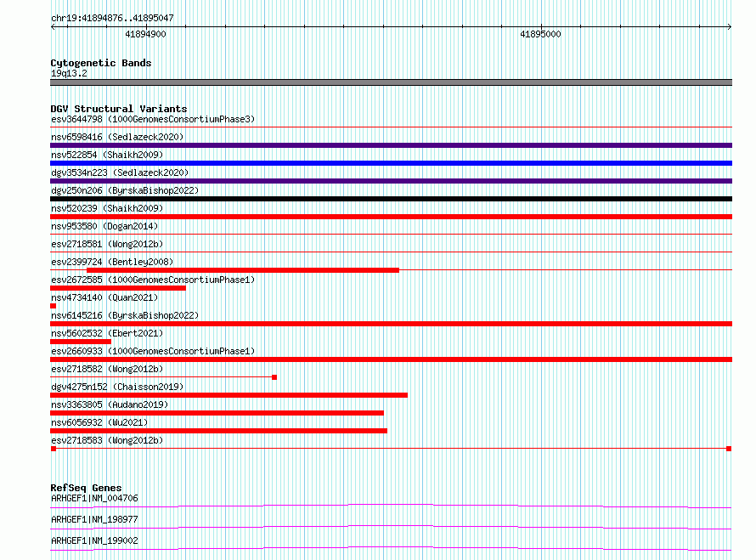
Task: Click variant label esv2718582 (Wong2012b)
Action: click(107, 369)
